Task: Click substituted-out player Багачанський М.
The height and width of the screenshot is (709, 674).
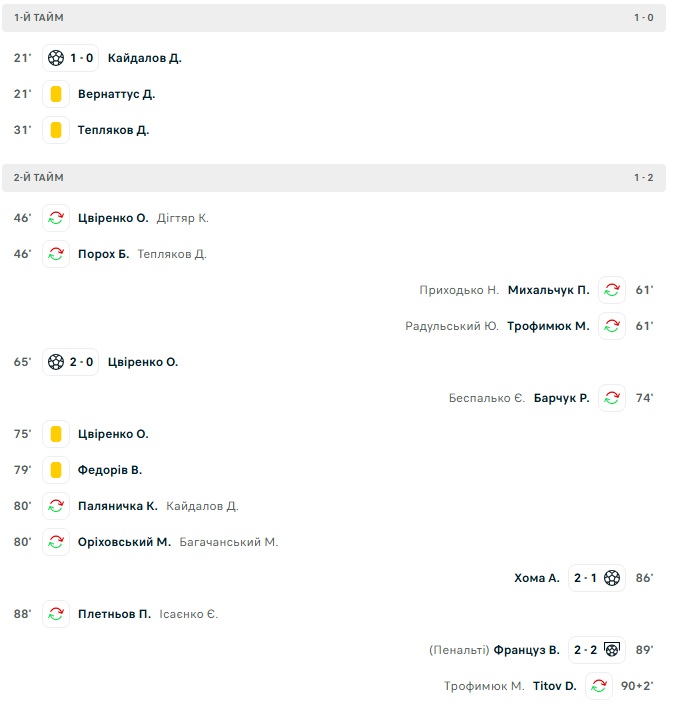Action: [x=229, y=542]
